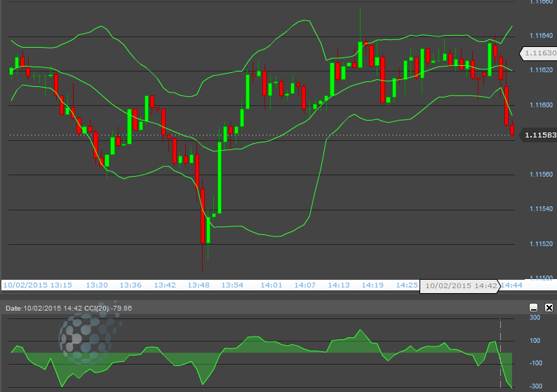The width and height of the screenshot is (557, 392).
Task: Click the 1.11520 price level label
Action: click(x=541, y=244)
